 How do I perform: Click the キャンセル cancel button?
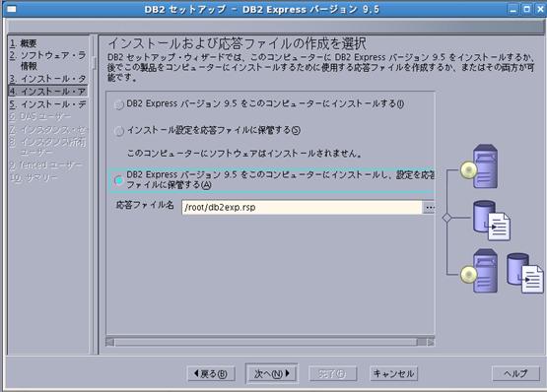coord(393,374)
